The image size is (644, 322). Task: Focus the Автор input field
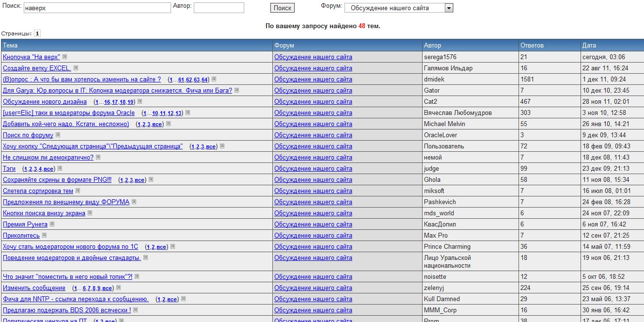[x=219, y=8]
